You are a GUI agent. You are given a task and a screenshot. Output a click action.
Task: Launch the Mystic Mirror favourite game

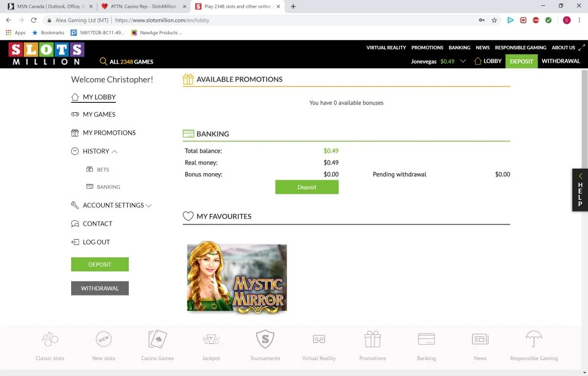[237, 277]
